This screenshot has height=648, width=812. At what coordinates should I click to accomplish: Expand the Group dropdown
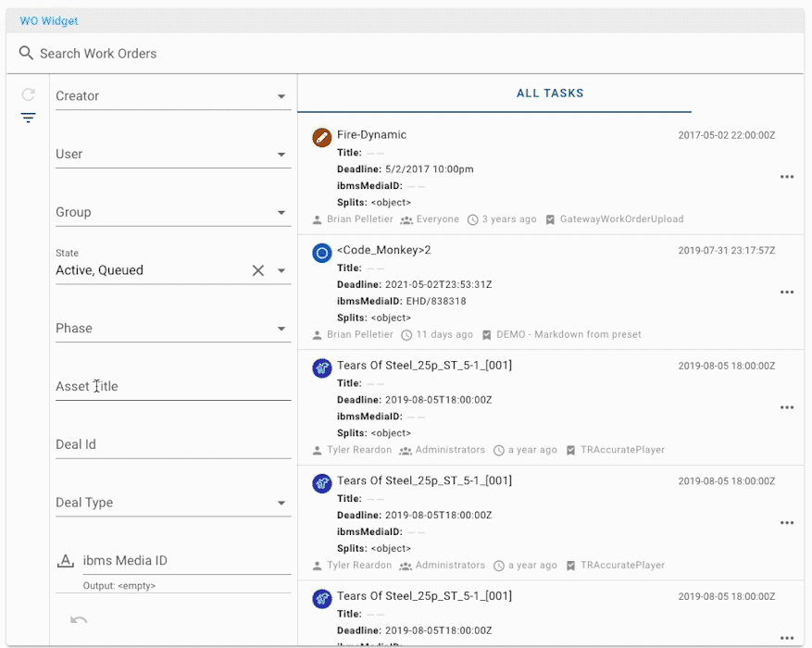coord(173,212)
